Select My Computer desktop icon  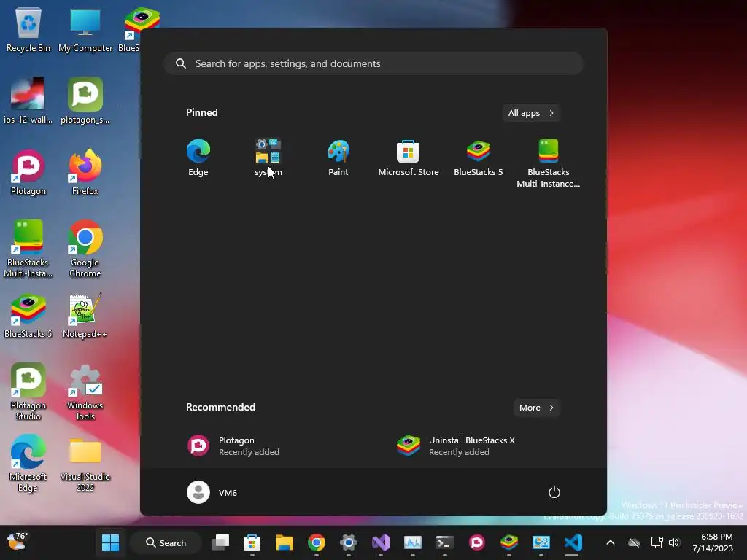85,29
